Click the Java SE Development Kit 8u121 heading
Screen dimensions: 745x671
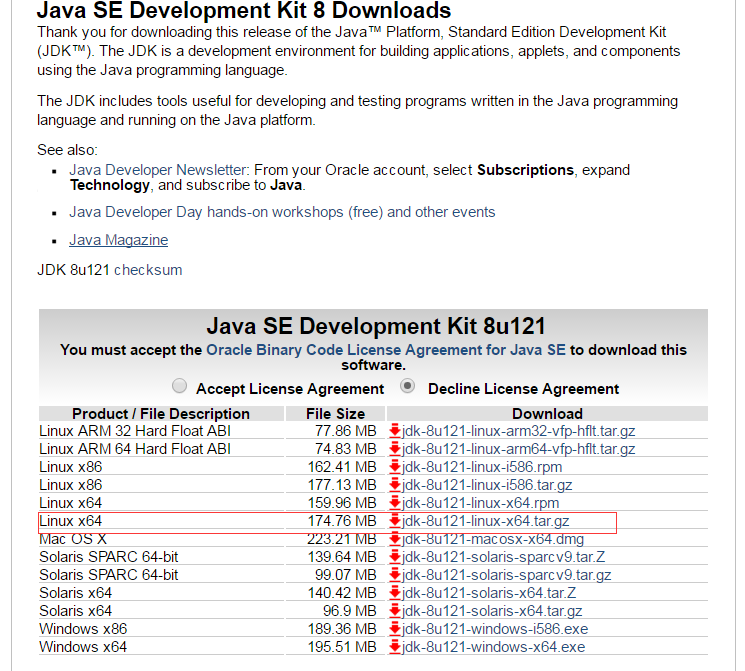[x=376, y=326]
